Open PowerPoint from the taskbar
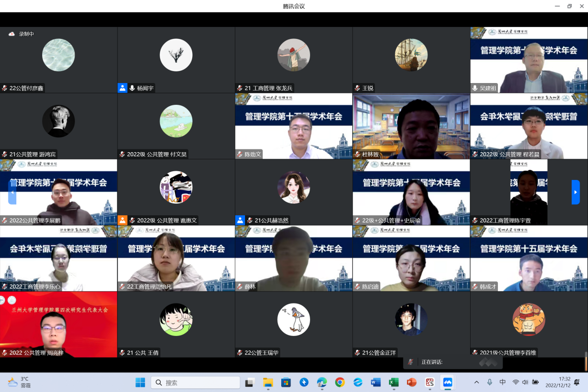Image resolution: width=588 pixels, height=392 pixels. click(412, 382)
